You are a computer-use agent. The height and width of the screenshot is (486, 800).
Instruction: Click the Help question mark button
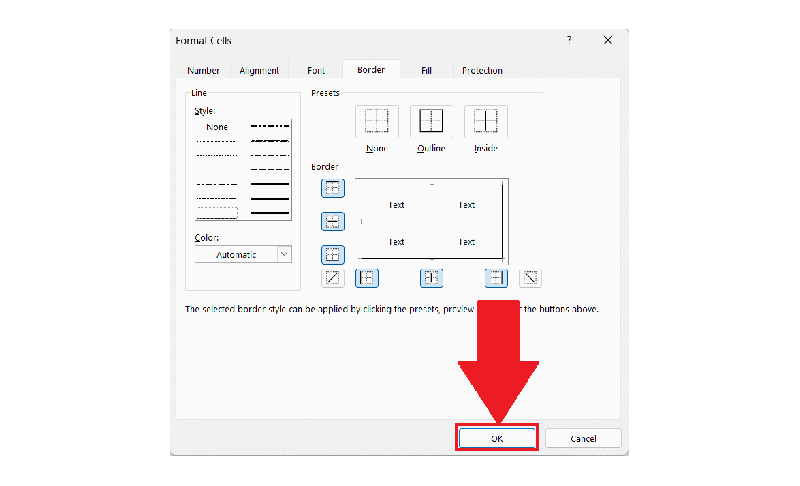[569, 40]
